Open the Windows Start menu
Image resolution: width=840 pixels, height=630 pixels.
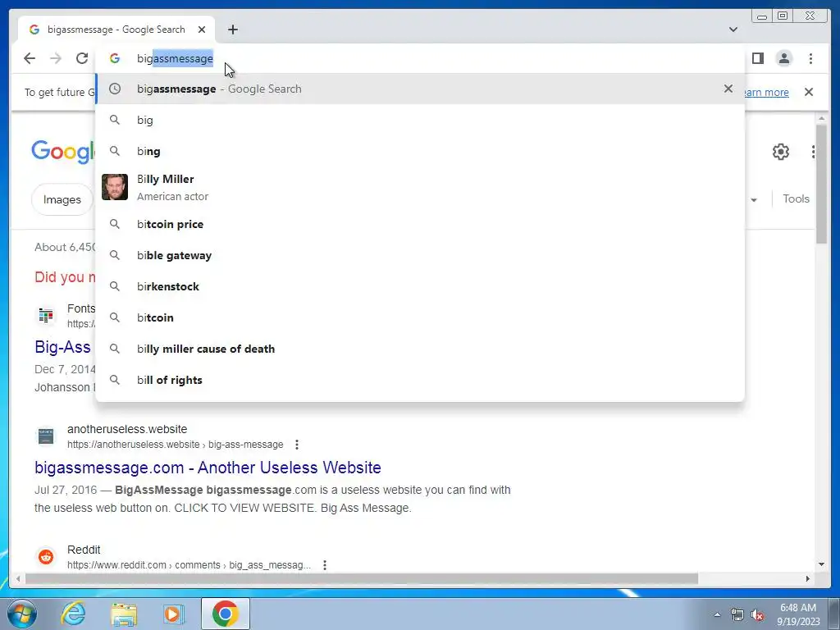pyautogui.click(x=21, y=614)
